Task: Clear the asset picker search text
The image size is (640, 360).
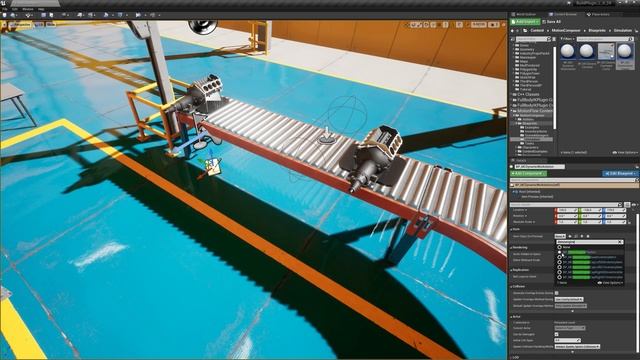Action: 620,242
